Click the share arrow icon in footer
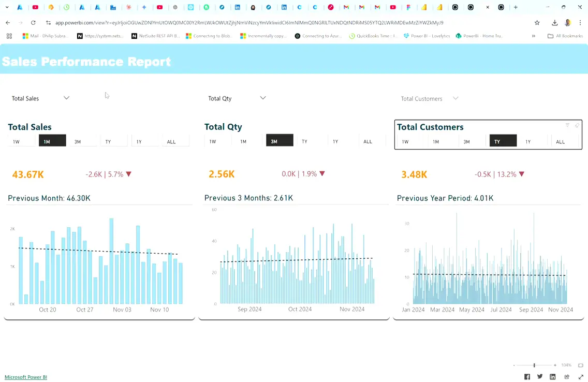The width and height of the screenshot is (588, 382). click(x=567, y=377)
